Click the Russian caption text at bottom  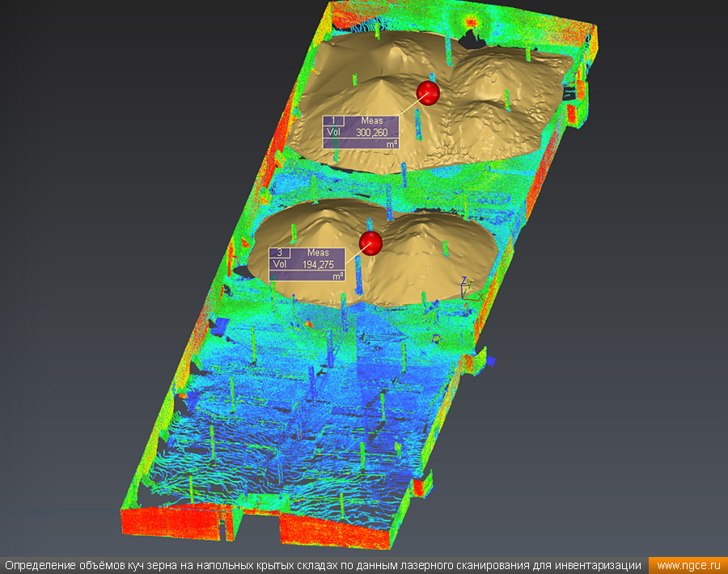click(324, 565)
